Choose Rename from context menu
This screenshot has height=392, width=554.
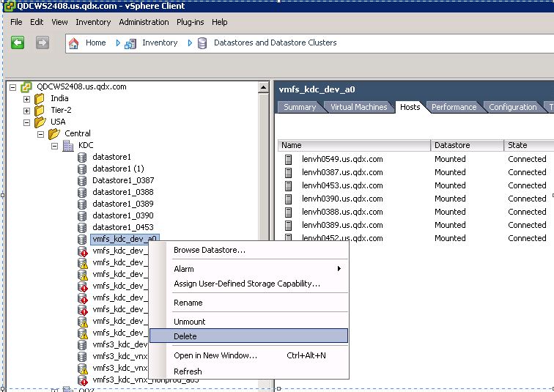[248, 303]
